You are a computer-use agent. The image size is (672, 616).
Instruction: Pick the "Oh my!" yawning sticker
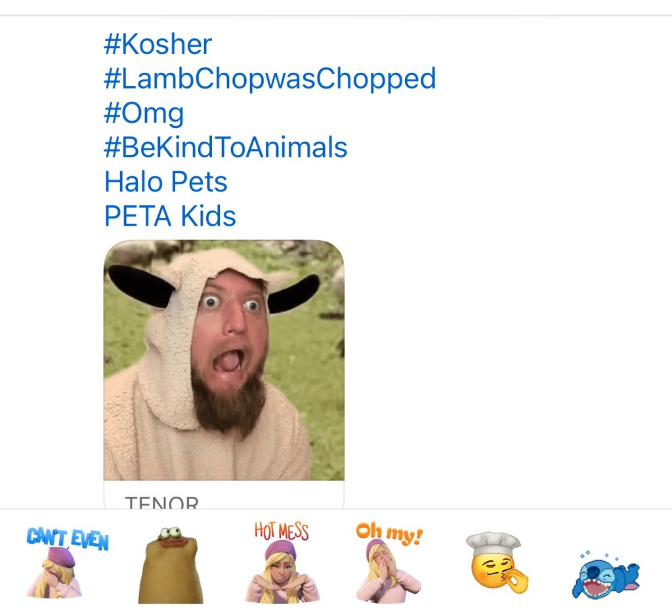coord(389,563)
